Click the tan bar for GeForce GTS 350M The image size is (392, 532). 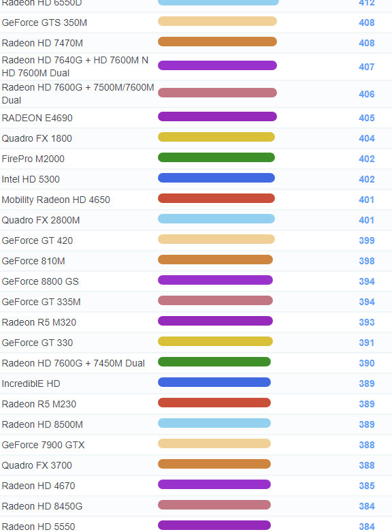click(217, 21)
